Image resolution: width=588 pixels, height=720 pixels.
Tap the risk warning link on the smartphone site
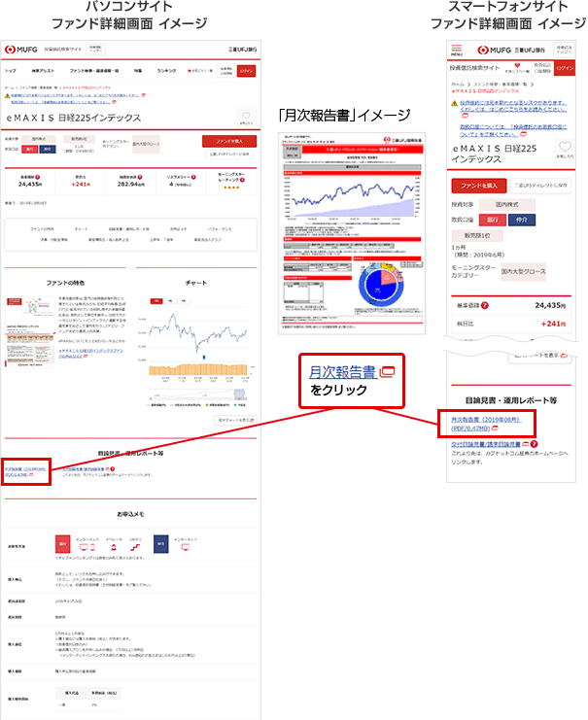point(513,107)
